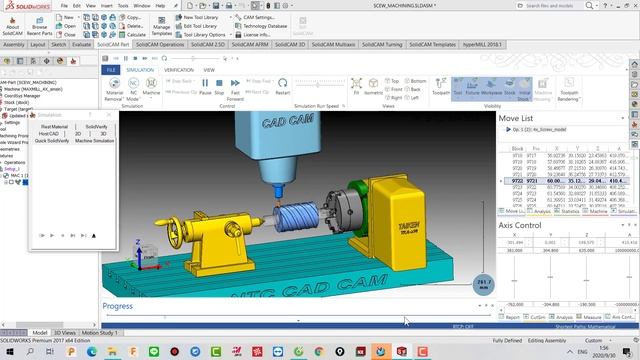Click the X axis value field in Axis Control

point(514,242)
